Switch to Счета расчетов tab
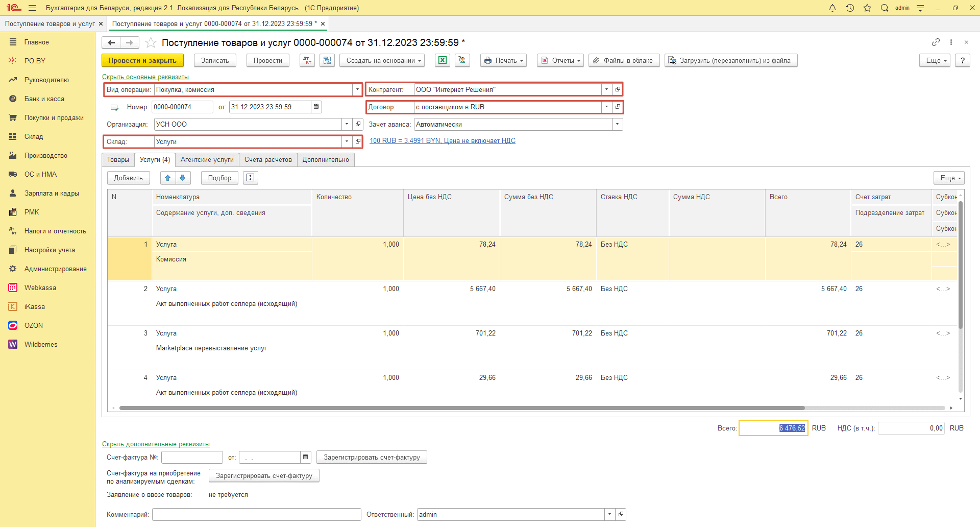The width and height of the screenshot is (980, 527). [x=268, y=160]
